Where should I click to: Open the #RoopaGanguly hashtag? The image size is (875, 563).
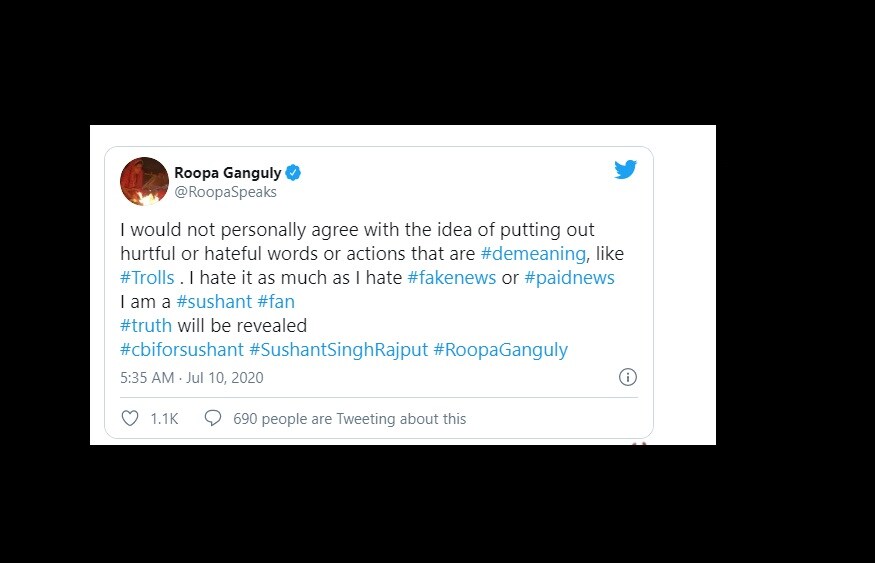[500, 349]
